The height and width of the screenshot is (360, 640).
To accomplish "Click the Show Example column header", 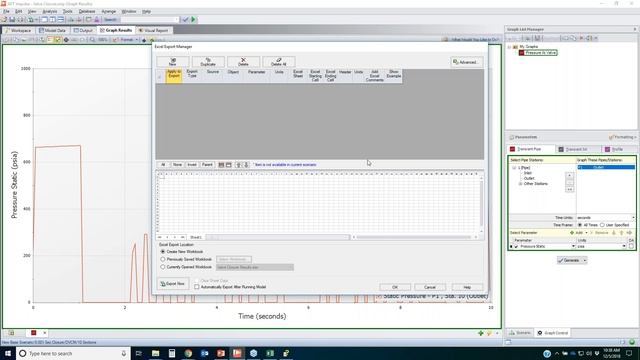I will click(x=393, y=76).
